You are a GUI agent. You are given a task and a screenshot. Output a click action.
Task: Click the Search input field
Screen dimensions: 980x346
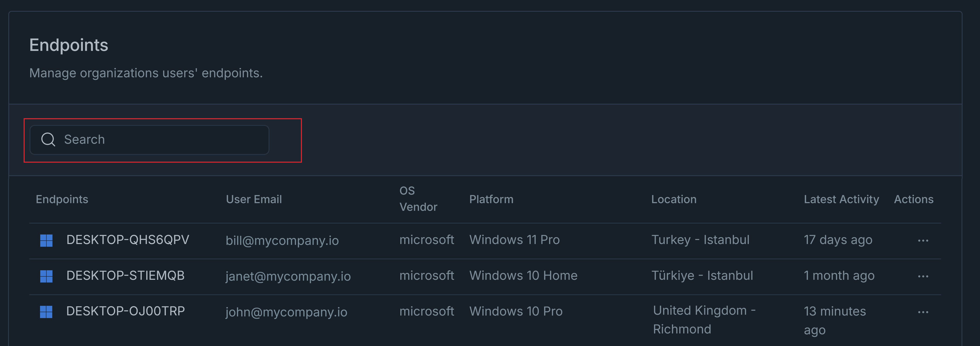pos(149,139)
